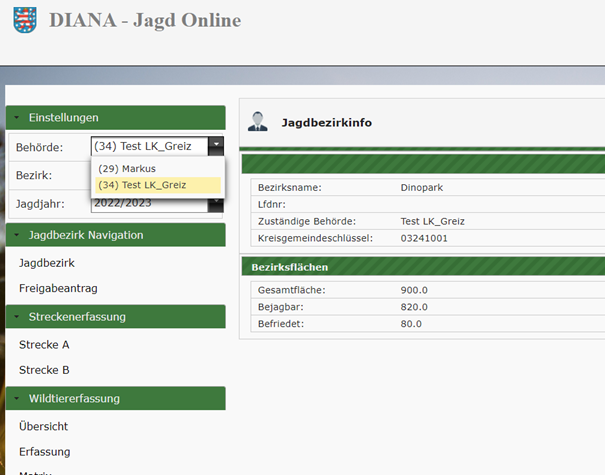Screen dimensions: 605x475
Task: Click the person icon beside Jagdbezirkinfo
Action: pyautogui.click(x=258, y=122)
